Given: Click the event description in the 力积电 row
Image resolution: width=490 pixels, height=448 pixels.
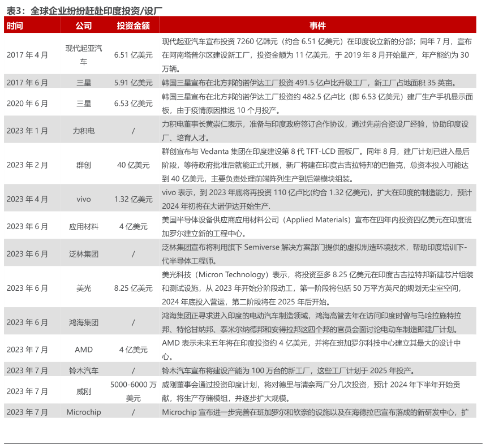Looking at the screenshot, I should point(315,131).
